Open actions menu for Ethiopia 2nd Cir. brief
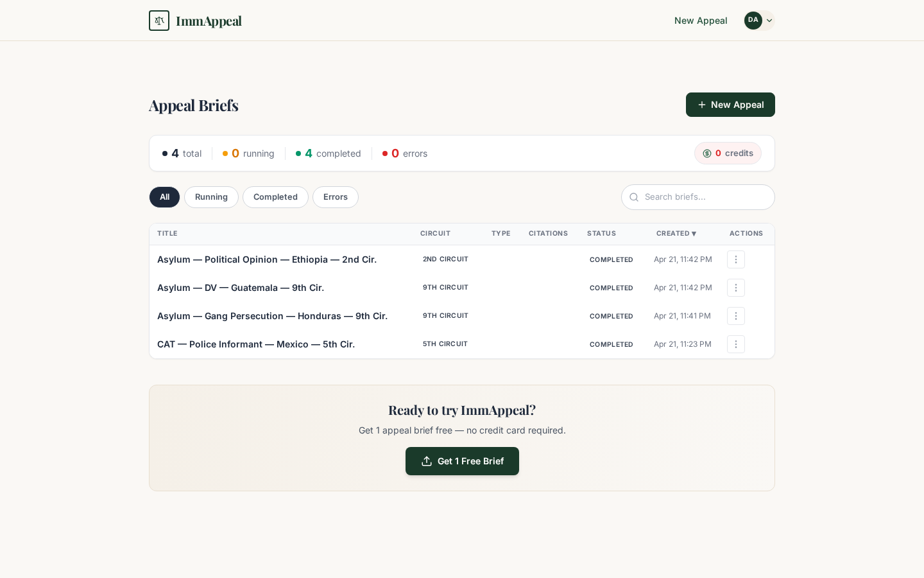 click(736, 259)
